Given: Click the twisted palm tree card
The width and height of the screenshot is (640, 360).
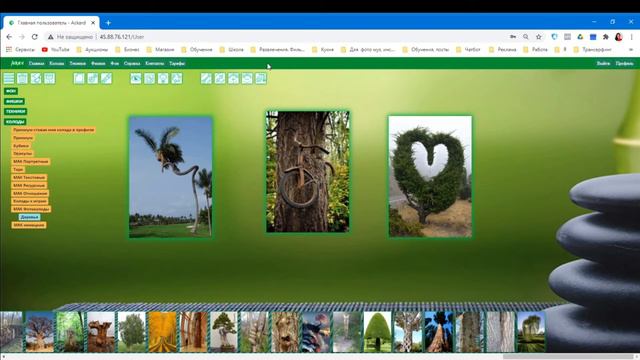Looking at the screenshot, I should click(x=171, y=177).
